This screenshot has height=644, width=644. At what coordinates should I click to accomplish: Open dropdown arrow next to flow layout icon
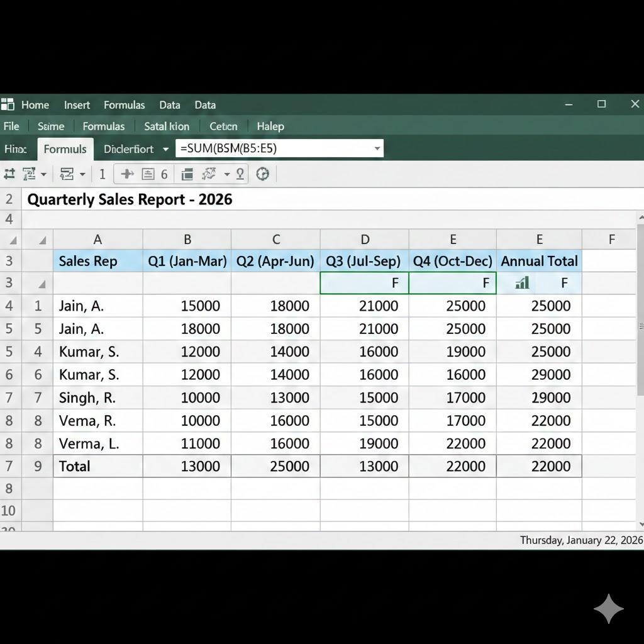point(82,174)
